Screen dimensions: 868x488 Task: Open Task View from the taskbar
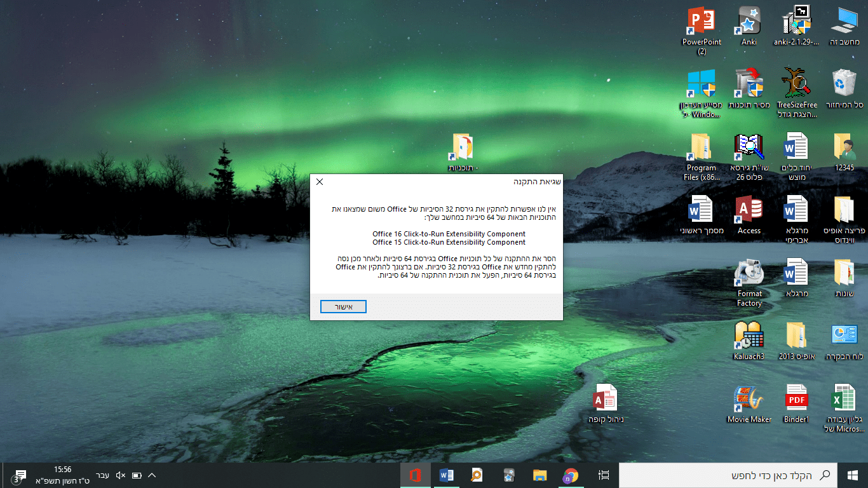604,475
